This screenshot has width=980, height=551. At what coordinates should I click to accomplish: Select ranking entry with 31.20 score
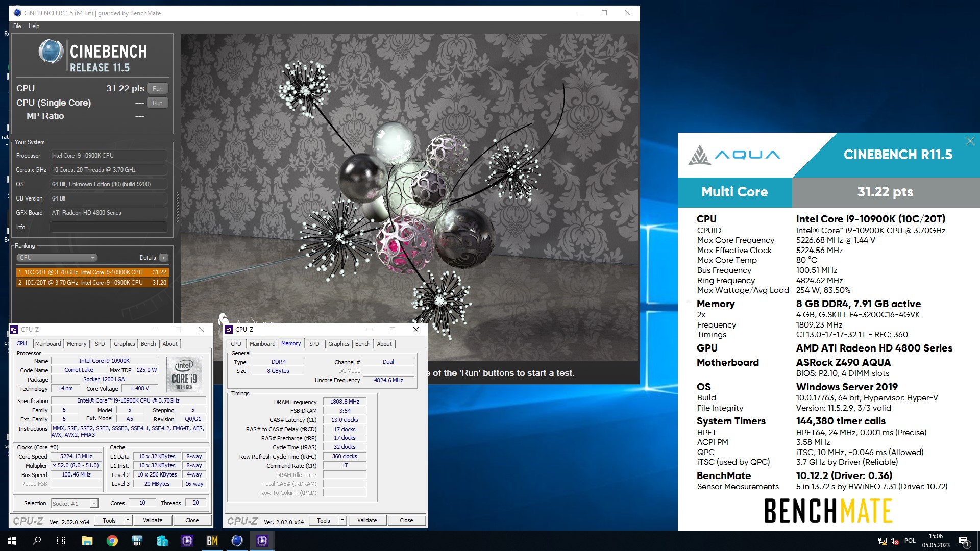92,283
